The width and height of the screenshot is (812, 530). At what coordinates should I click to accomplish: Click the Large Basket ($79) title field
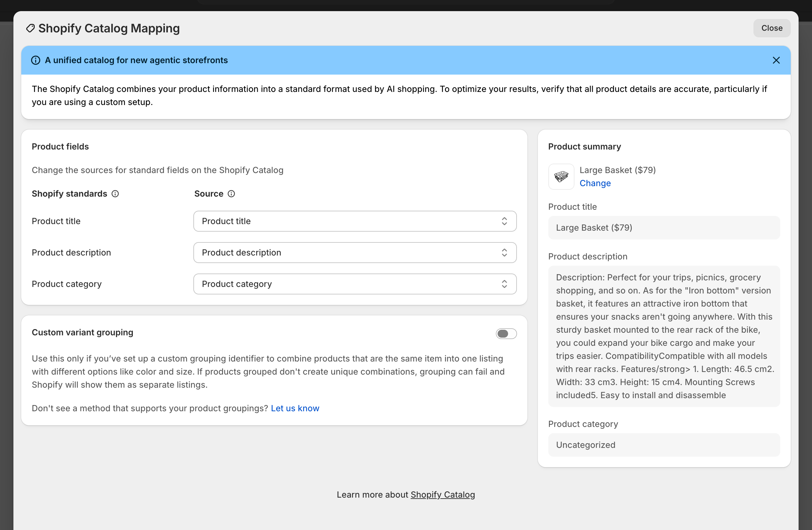(663, 228)
